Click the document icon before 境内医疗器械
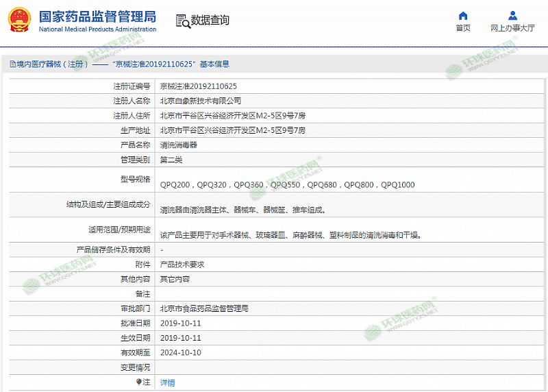548x392 pixels. coord(12,64)
